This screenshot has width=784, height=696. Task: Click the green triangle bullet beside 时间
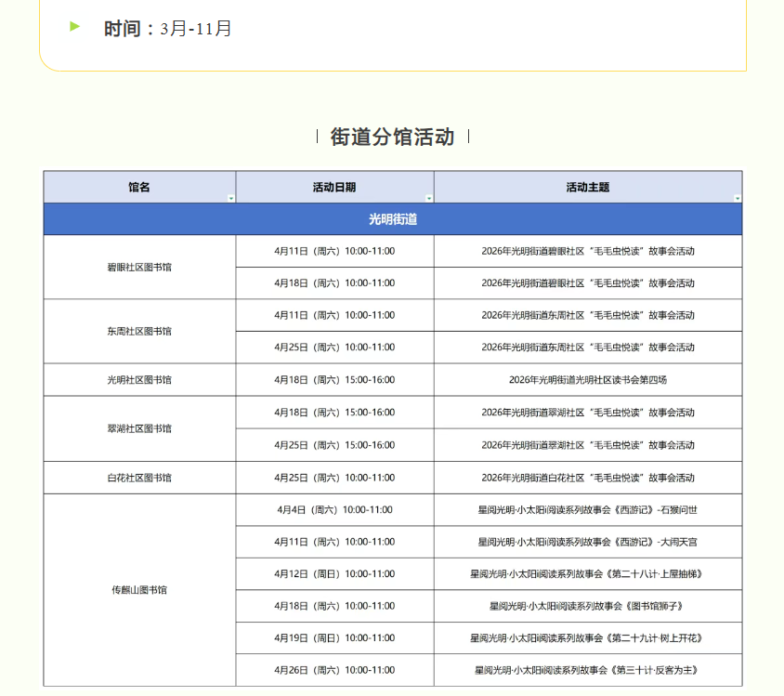(x=75, y=27)
